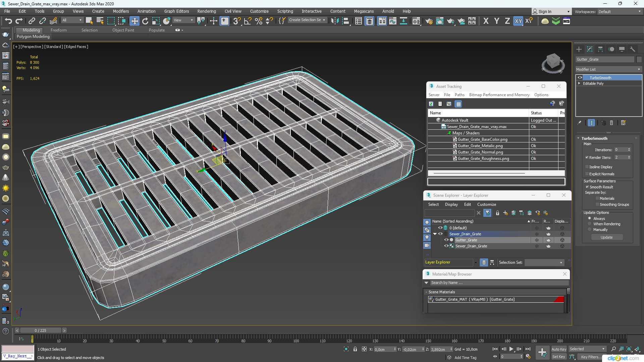This screenshot has height=362, width=644.
Task: Select the TurboSmooth modifier icon
Action: pos(579,77)
